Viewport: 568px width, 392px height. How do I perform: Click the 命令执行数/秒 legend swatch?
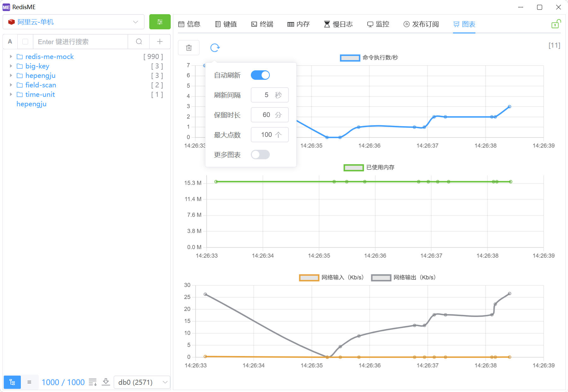350,58
